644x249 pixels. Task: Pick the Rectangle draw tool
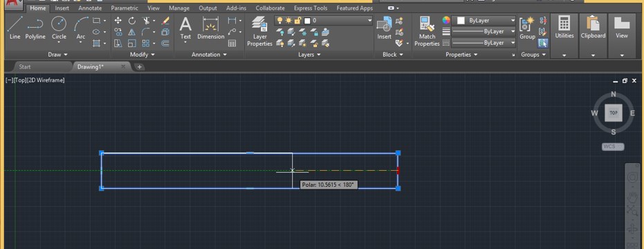(x=97, y=21)
